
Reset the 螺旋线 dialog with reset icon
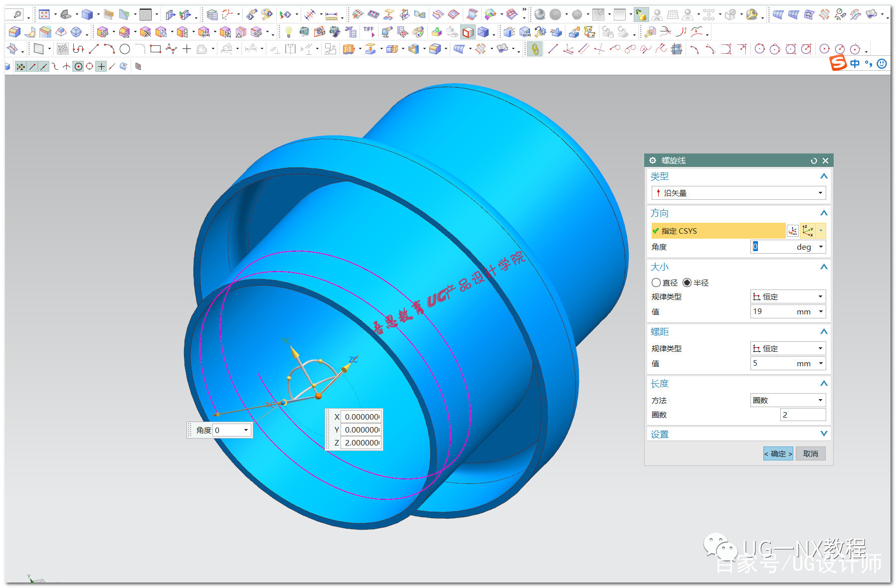[x=814, y=160]
